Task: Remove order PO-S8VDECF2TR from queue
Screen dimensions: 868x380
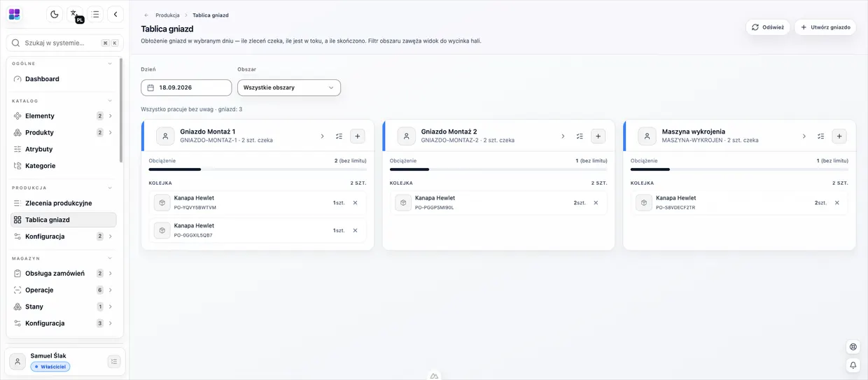Action: [836, 203]
